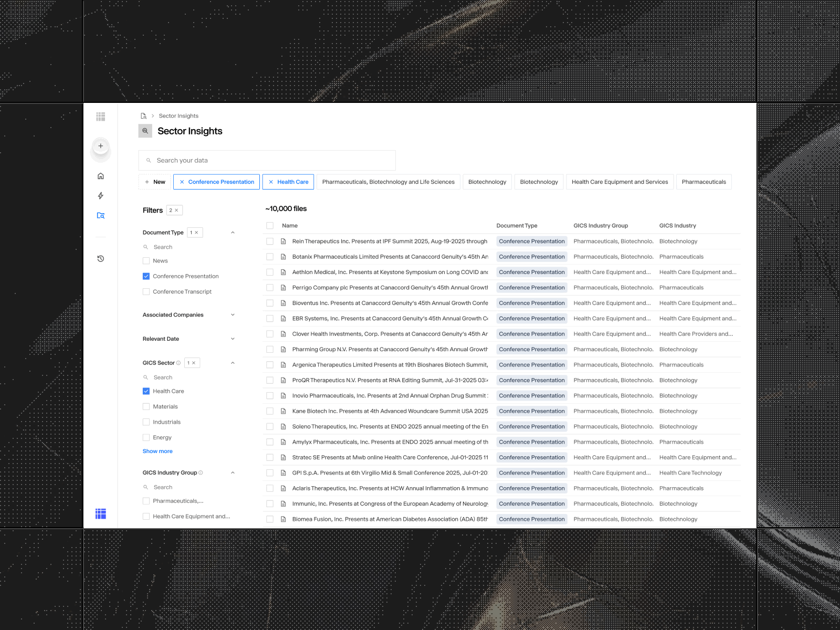840x630 pixels.
Task: Click the Name column header
Action: [x=290, y=226]
